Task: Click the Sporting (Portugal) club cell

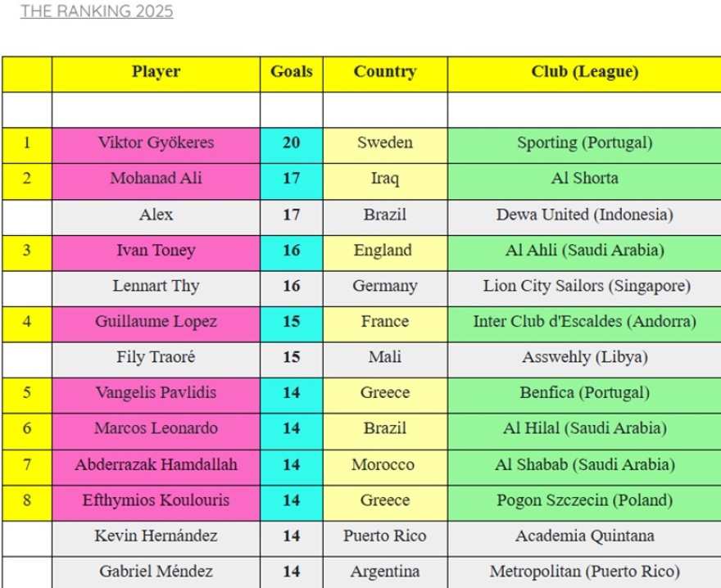Action: [x=584, y=142]
